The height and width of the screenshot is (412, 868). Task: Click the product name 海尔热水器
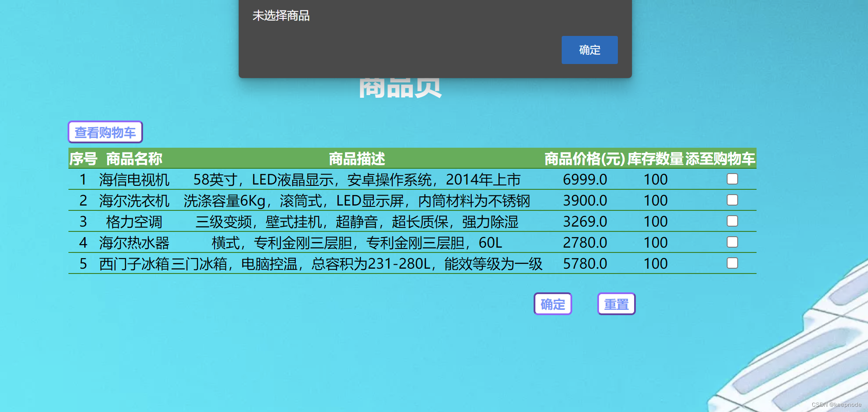pos(134,243)
